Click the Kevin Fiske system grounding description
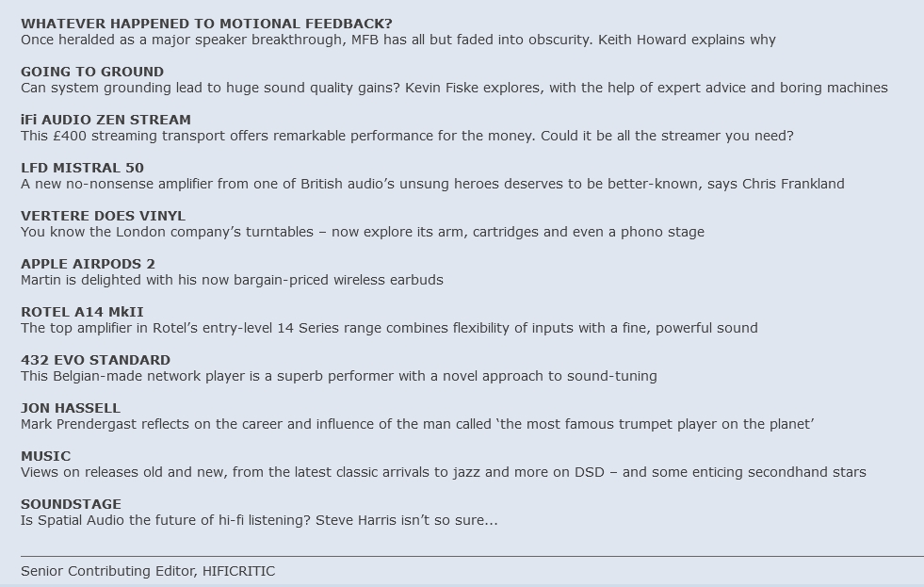924x587 pixels. coord(454,88)
